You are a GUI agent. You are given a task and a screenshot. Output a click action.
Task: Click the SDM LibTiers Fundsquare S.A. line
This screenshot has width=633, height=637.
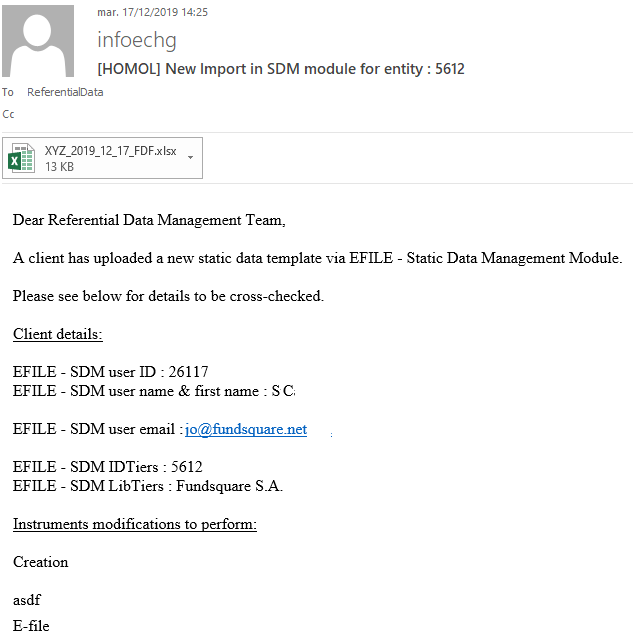click(148, 486)
